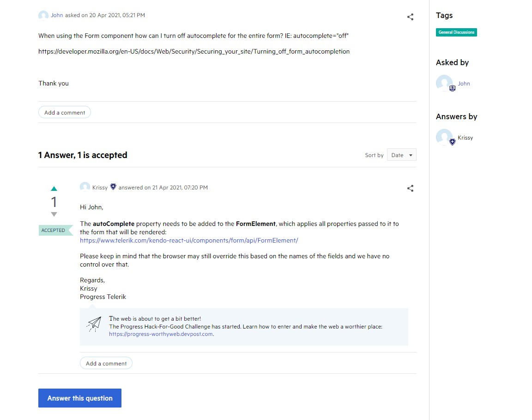Share the question via share icon

tap(410, 17)
